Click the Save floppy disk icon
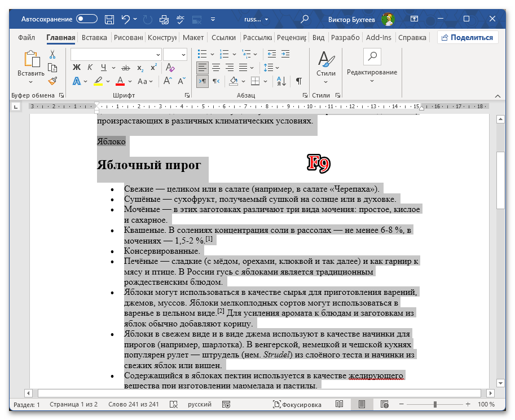The width and height of the screenshot is (515, 420). tap(109, 19)
